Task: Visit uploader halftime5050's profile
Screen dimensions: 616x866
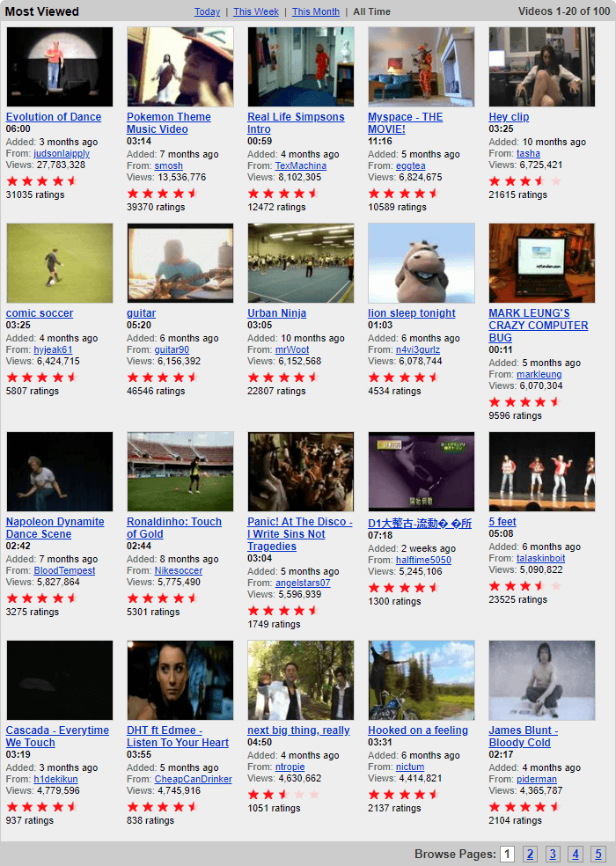Action: pos(424,560)
